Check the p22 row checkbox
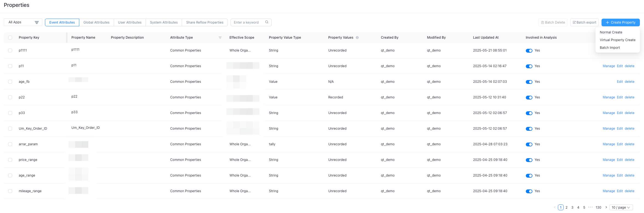Image resolution: width=644 pixels, height=213 pixels. [10, 97]
